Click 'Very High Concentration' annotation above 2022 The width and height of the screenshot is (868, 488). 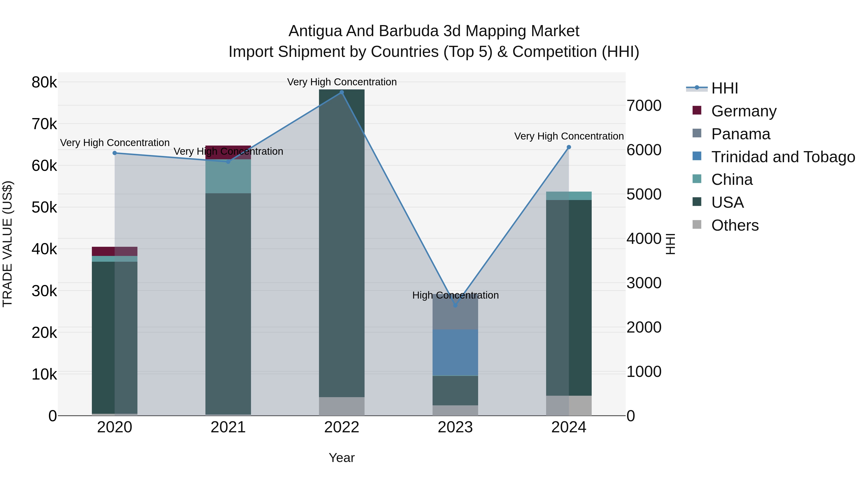pyautogui.click(x=342, y=82)
